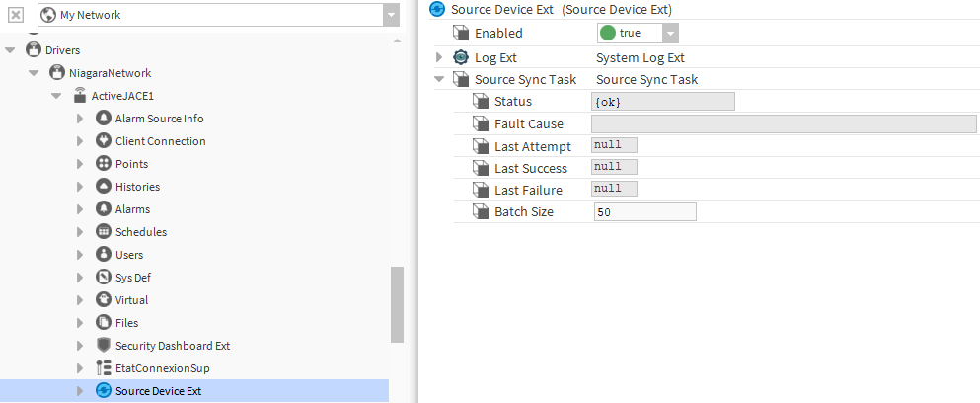Click the Alarm Source Info bell icon
980x403 pixels.
pyautogui.click(x=104, y=119)
